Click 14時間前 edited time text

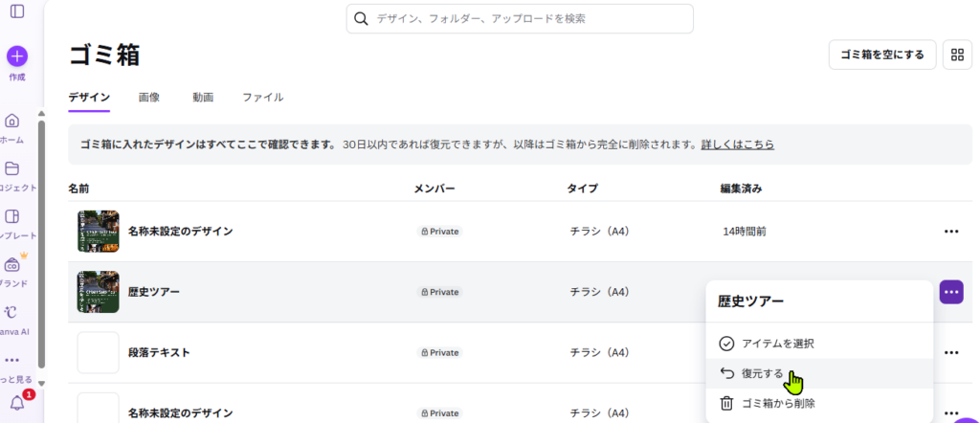point(745,232)
